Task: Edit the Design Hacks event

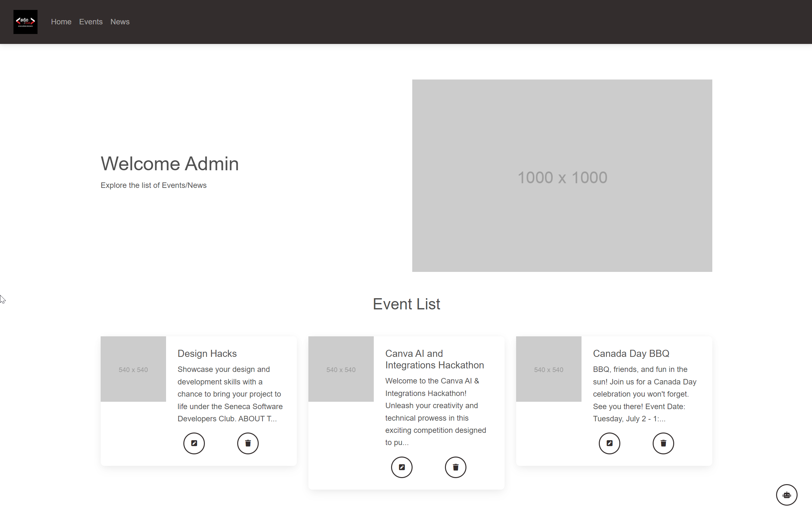Action: point(194,443)
